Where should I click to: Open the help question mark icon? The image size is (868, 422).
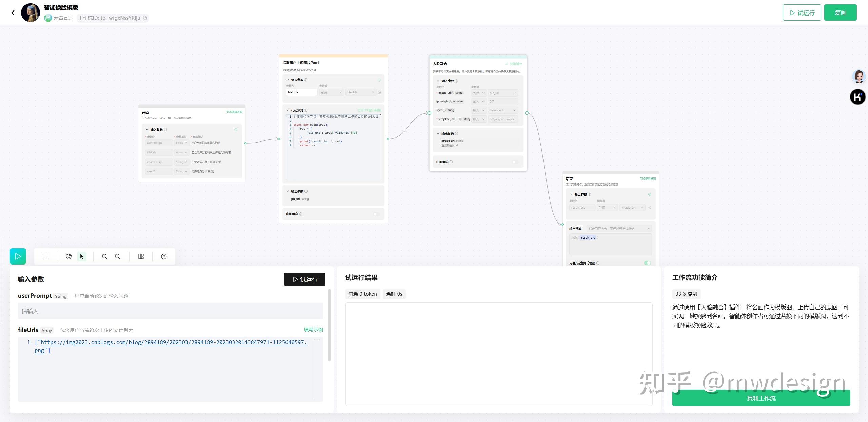point(164,257)
